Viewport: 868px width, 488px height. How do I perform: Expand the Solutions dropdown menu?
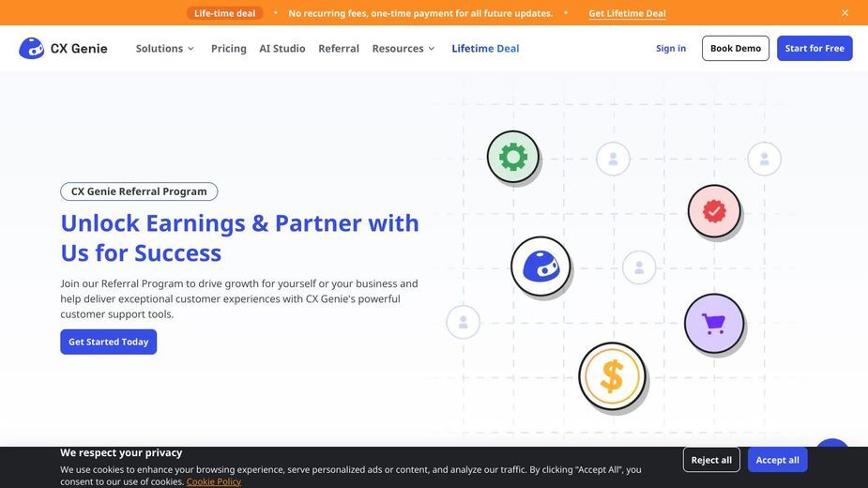(165, 48)
